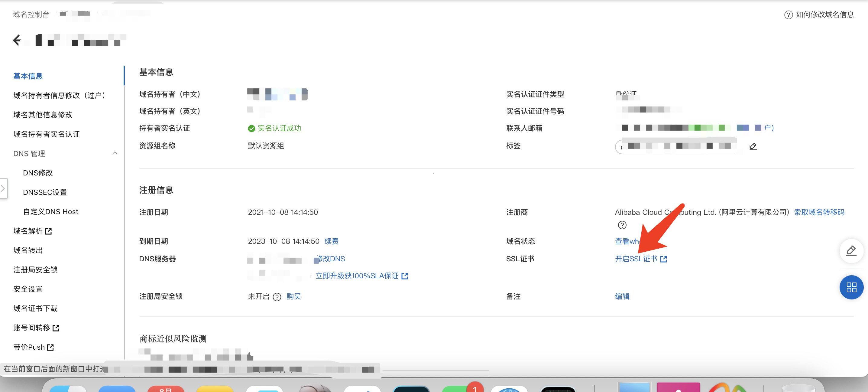Collapse the DNS 管理 menu
This screenshot has width=868, height=392.
point(115,153)
